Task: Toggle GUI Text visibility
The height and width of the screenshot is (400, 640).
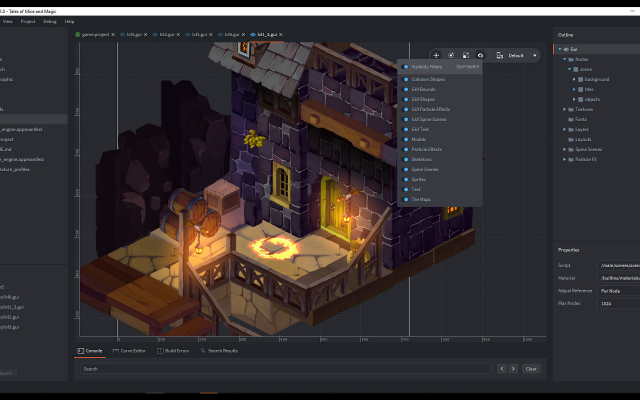Action: pyautogui.click(x=405, y=129)
